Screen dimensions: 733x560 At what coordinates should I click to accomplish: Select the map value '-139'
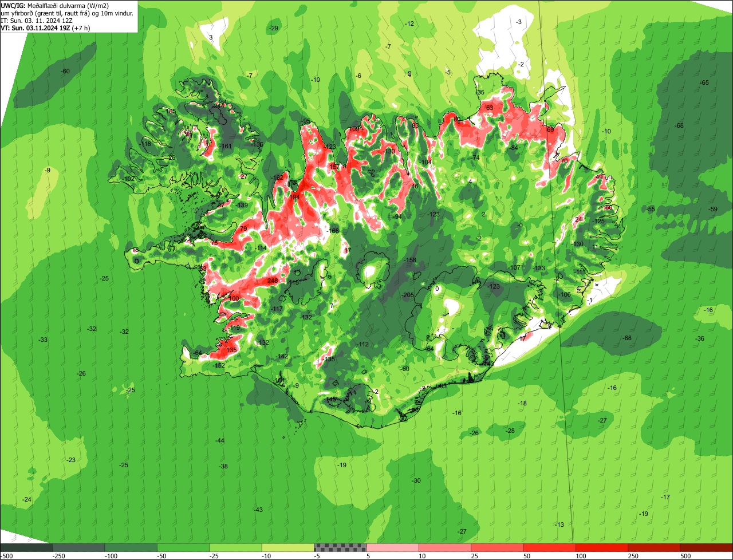(242, 206)
